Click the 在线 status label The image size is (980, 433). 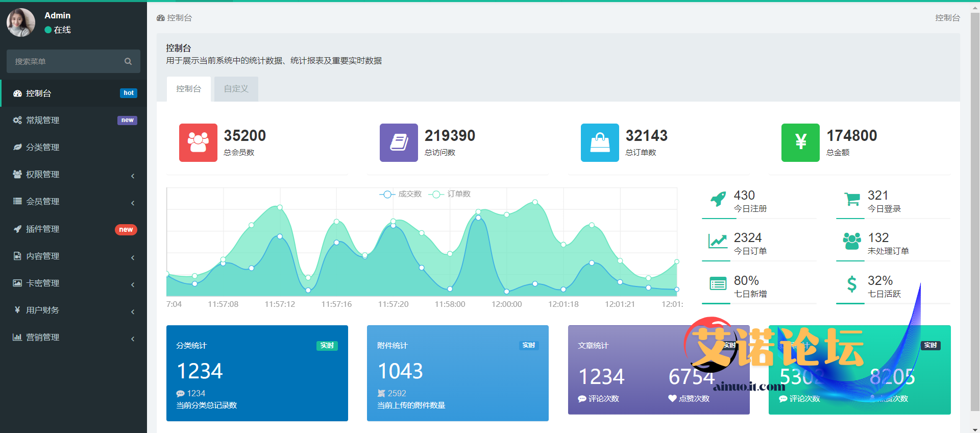click(62, 30)
